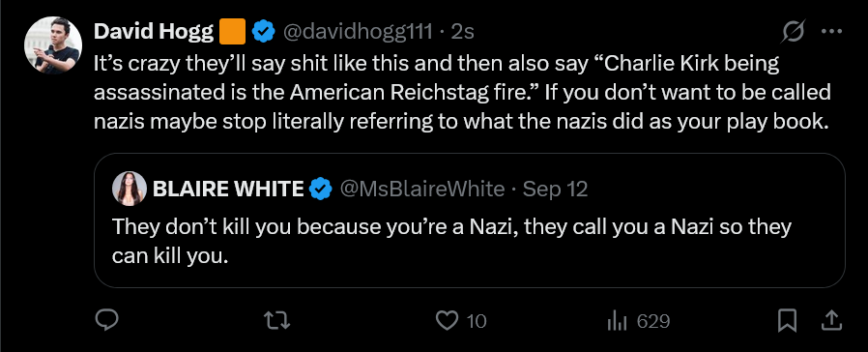
Task: Open David Hogg's profile picture
Action: point(53,45)
